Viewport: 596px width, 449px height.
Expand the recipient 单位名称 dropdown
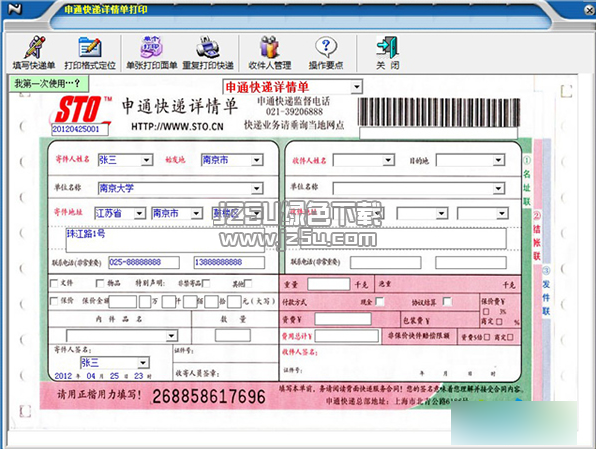pos(498,188)
